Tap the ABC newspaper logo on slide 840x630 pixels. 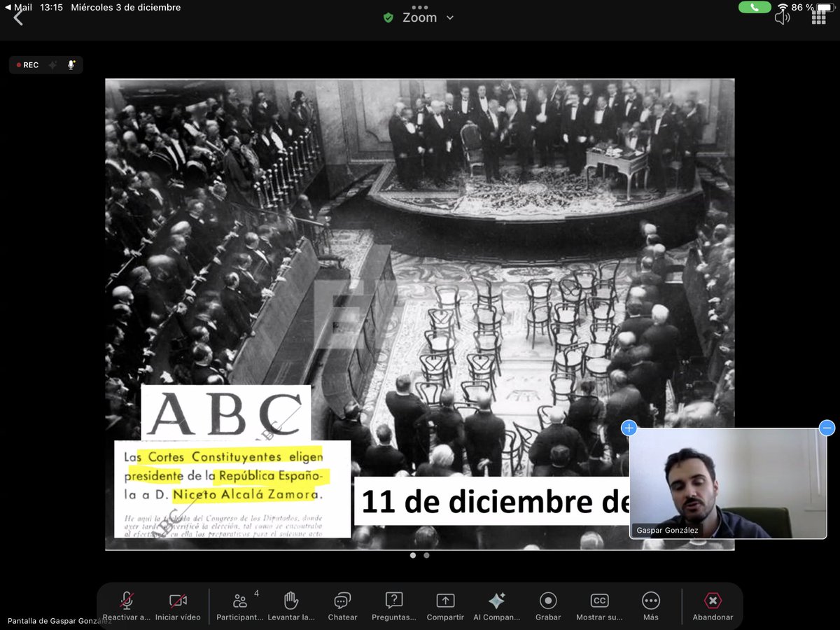coord(225,413)
